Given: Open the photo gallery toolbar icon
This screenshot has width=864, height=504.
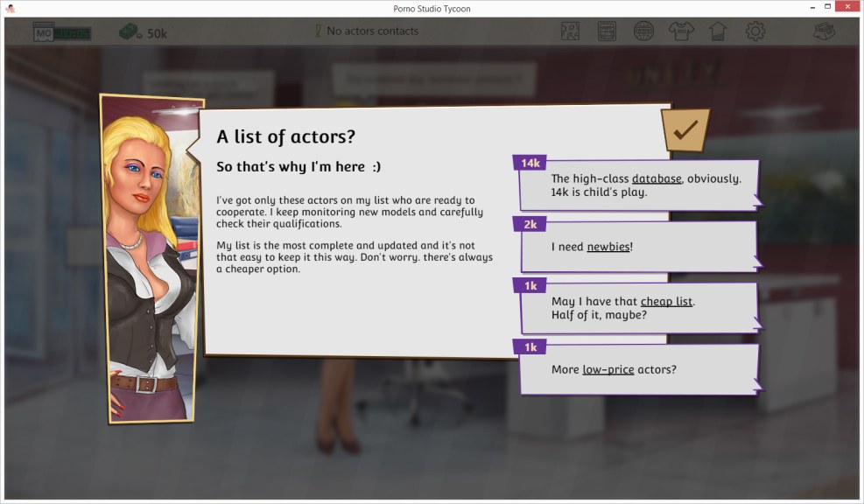Looking at the screenshot, I should click(571, 31).
